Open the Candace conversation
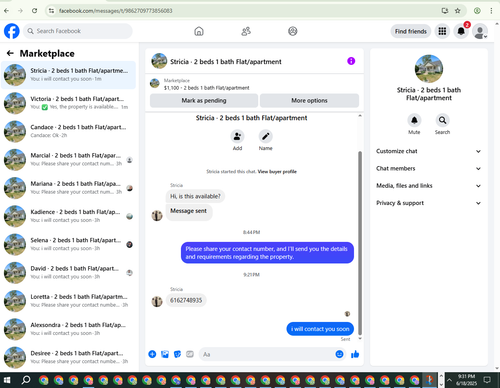 [68, 131]
